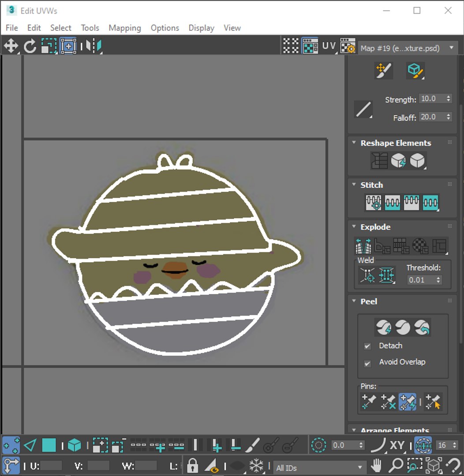Expand the Arrange Elements rollout
Image resolution: width=464 pixels, height=476 pixels.
point(354,430)
